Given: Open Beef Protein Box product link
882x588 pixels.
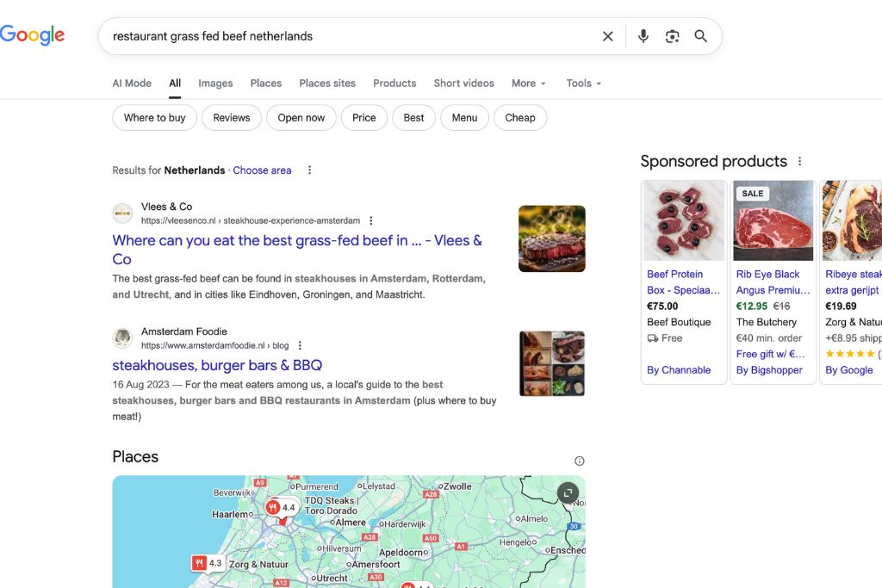Looking at the screenshot, I should 683,282.
